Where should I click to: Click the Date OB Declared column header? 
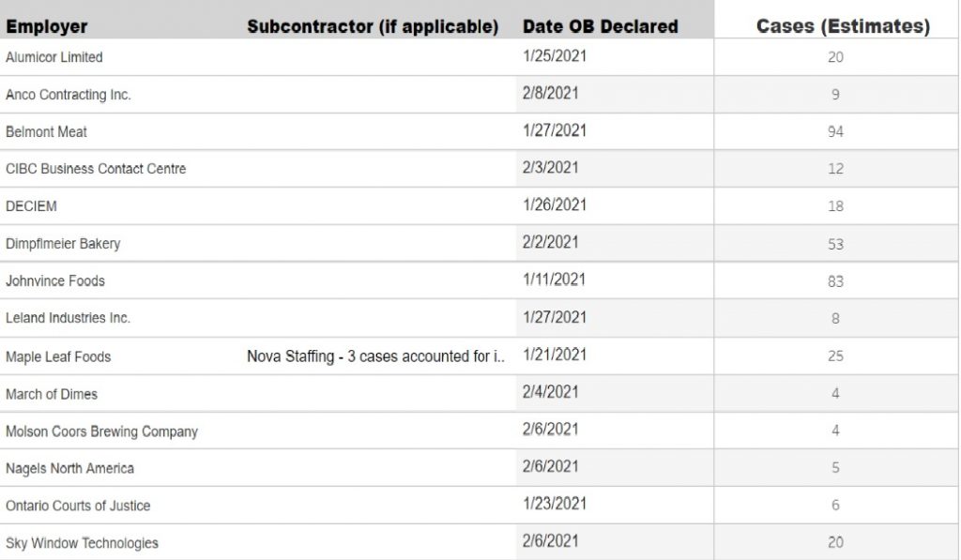click(x=600, y=26)
